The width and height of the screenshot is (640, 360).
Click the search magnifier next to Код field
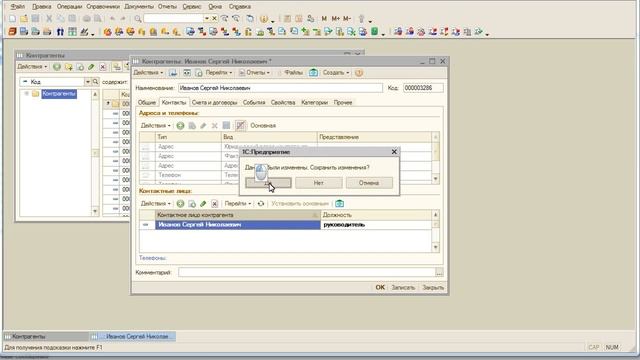tap(95, 82)
